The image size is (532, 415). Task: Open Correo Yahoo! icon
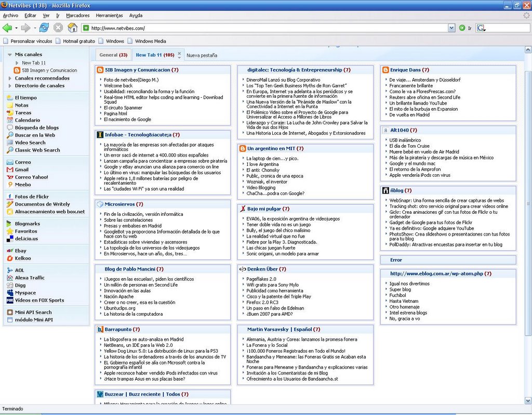(x=10, y=177)
